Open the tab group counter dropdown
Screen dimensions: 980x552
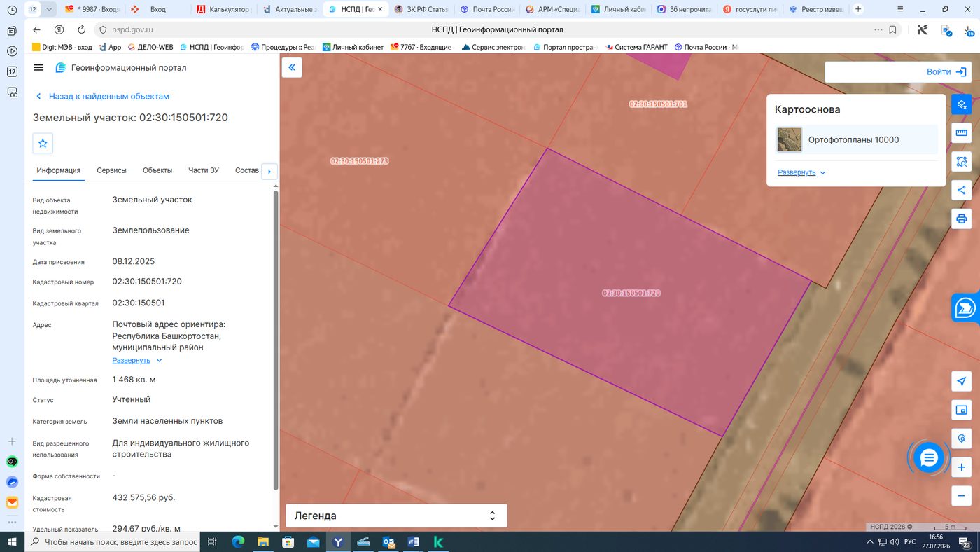pos(48,10)
